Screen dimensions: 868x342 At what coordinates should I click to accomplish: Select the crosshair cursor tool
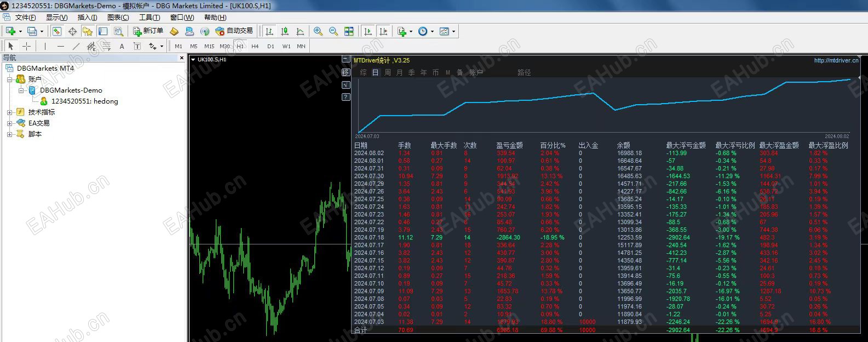pyautogui.click(x=26, y=47)
